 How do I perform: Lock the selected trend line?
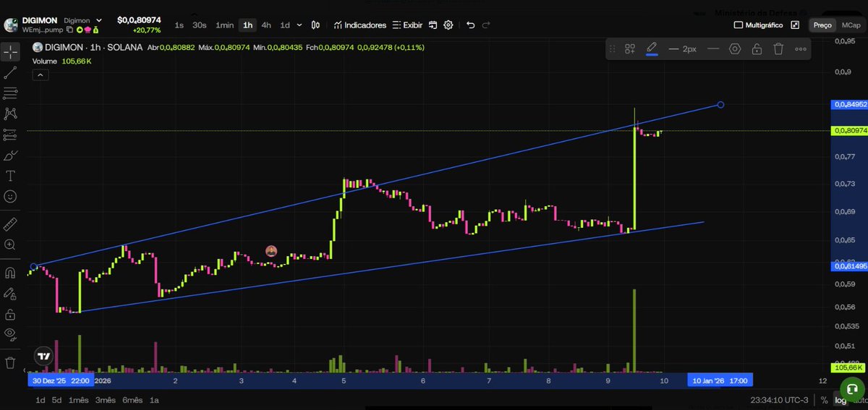click(x=757, y=49)
